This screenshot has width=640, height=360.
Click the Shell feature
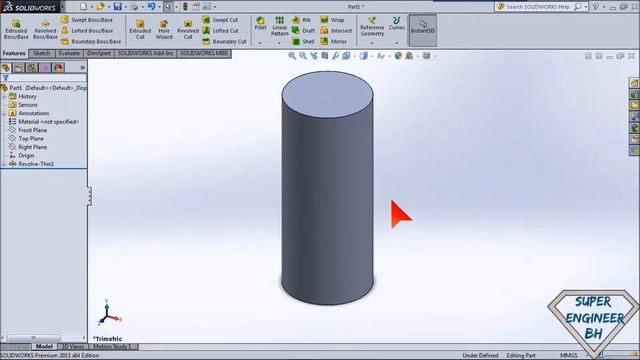click(x=303, y=41)
